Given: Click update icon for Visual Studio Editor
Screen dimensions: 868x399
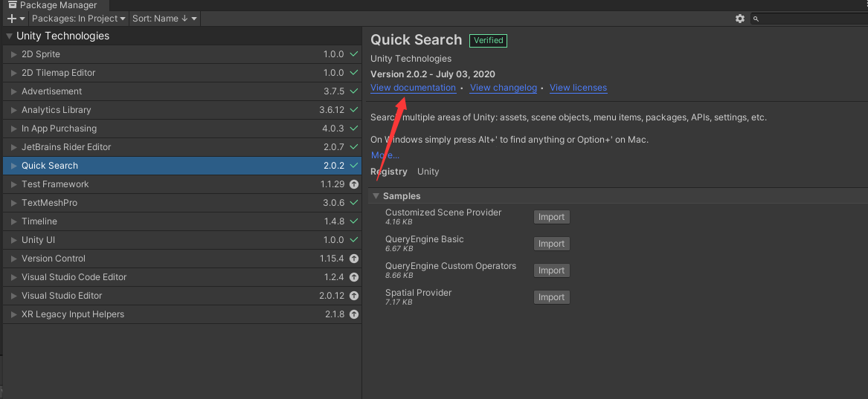Looking at the screenshot, I should tap(354, 296).
